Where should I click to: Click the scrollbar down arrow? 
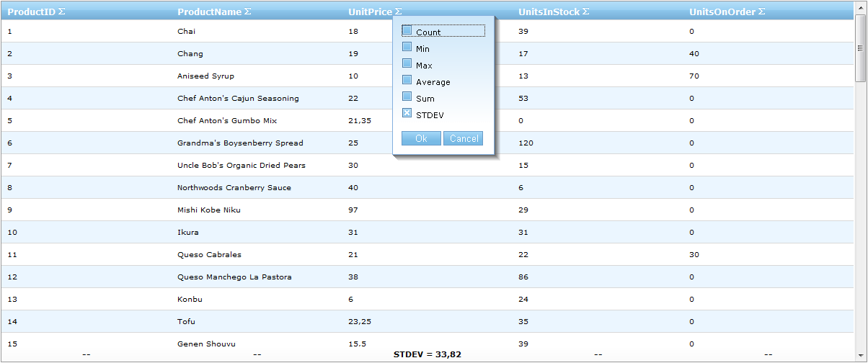tap(860, 345)
